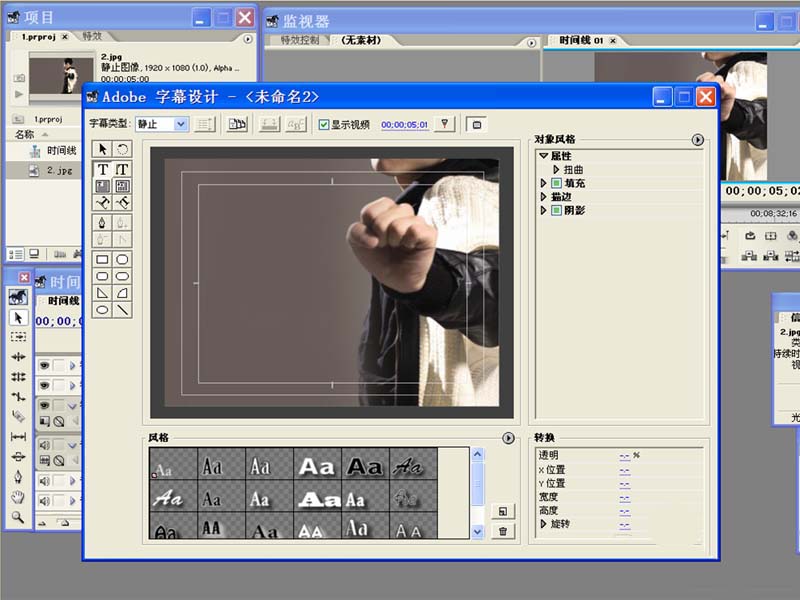Viewport: 800px width, 600px height.
Task: Select the Vertical Path Type tool
Action: click(x=122, y=203)
